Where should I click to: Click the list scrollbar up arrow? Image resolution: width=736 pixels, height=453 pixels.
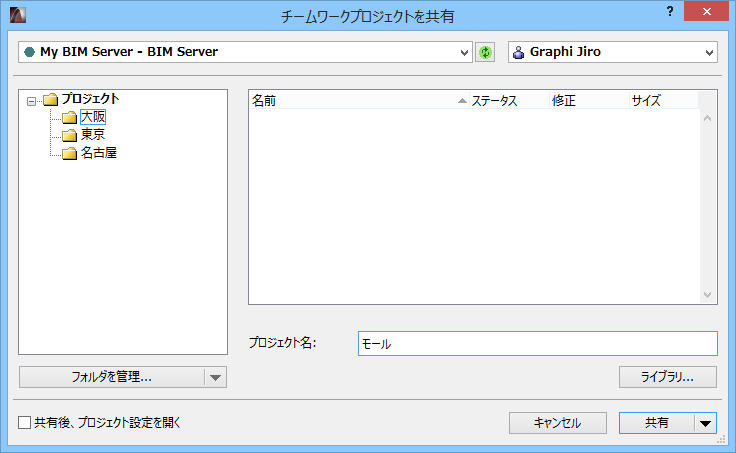pos(708,118)
